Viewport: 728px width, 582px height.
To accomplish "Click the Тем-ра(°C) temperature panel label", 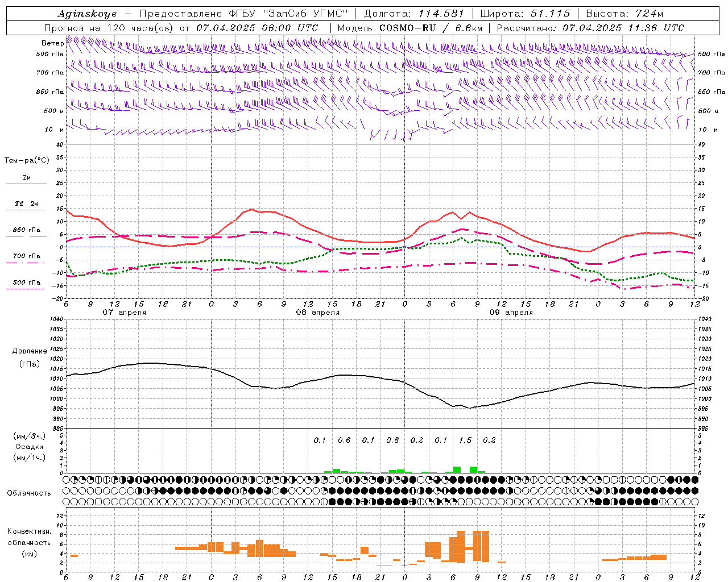I will 27,161.
